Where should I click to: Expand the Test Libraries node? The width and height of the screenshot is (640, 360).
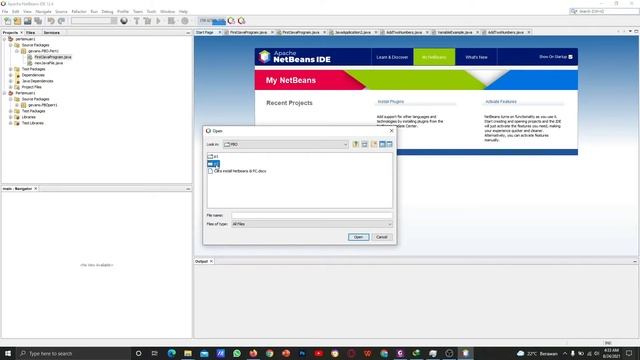pos(11,123)
